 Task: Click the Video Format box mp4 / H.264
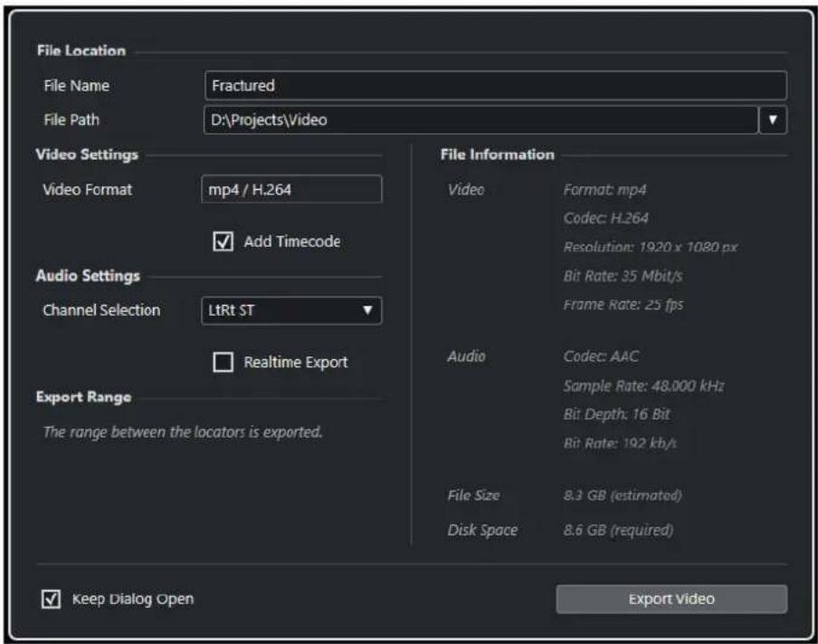click(x=291, y=189)
